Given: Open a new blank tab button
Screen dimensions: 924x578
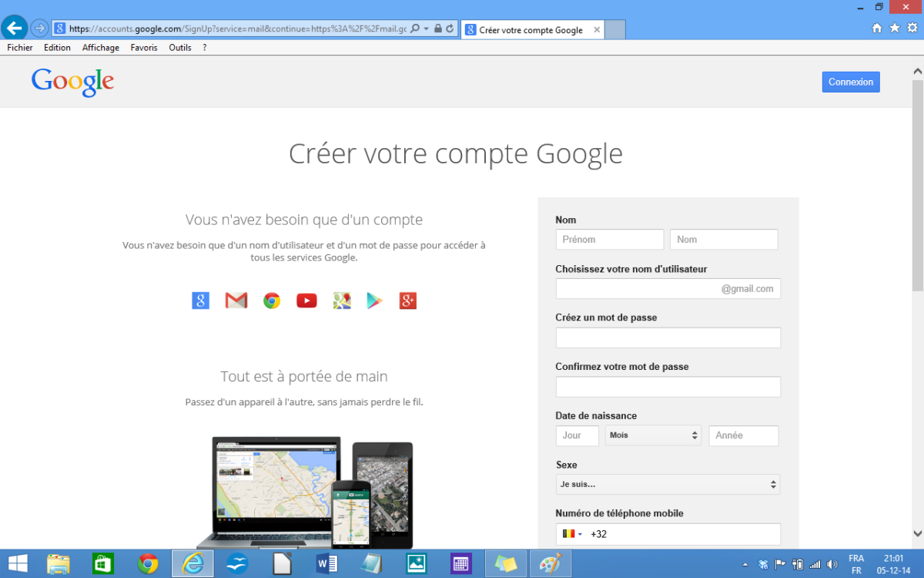Looking at the screenshot, I should [x=615, y=30].
